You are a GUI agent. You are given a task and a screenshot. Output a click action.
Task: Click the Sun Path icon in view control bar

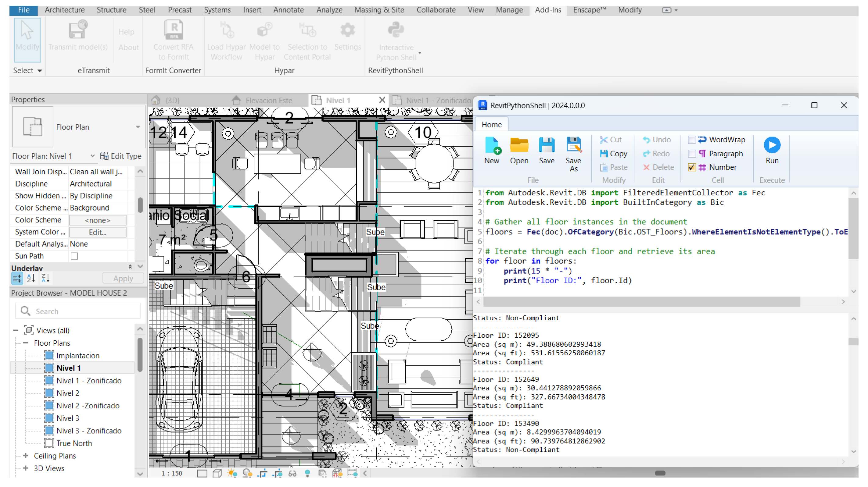click(x=232, y=473)
